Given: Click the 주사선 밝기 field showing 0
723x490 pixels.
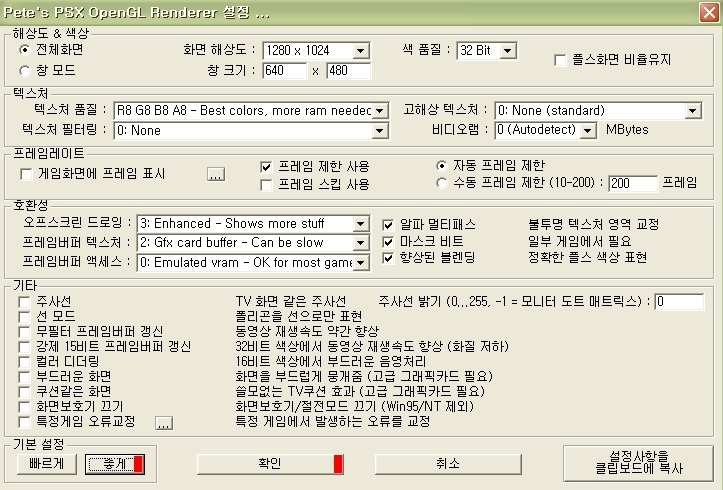Looking at the screenshot, I should pos(679,301).
